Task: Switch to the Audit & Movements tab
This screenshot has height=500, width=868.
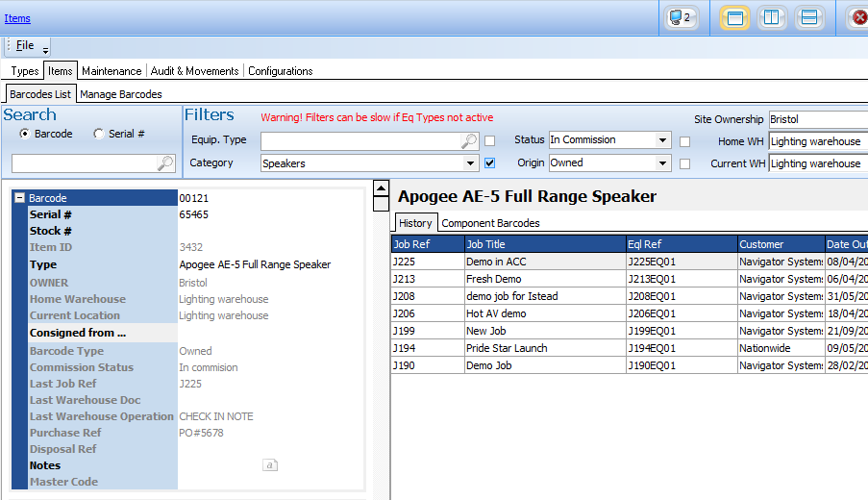Action: click(x=194, y=71)
